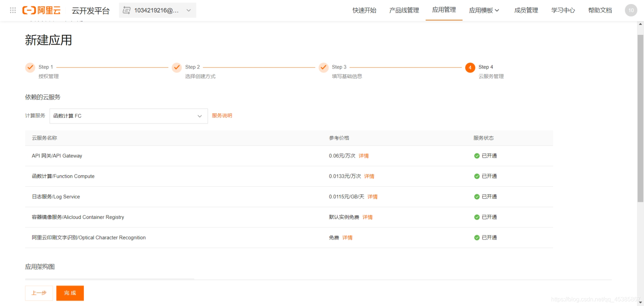Click the 0.06元/万次 price text

coord(342,156)
